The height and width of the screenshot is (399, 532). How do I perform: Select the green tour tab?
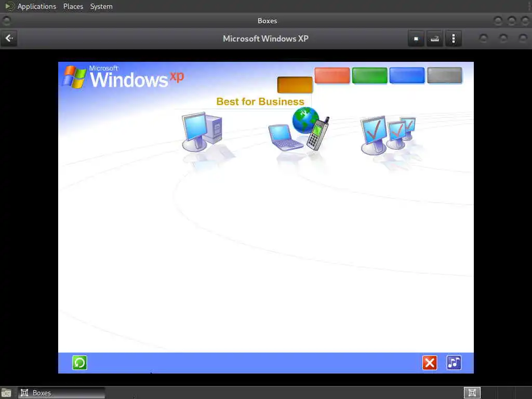pyautogui.click(x=369, y=75)
